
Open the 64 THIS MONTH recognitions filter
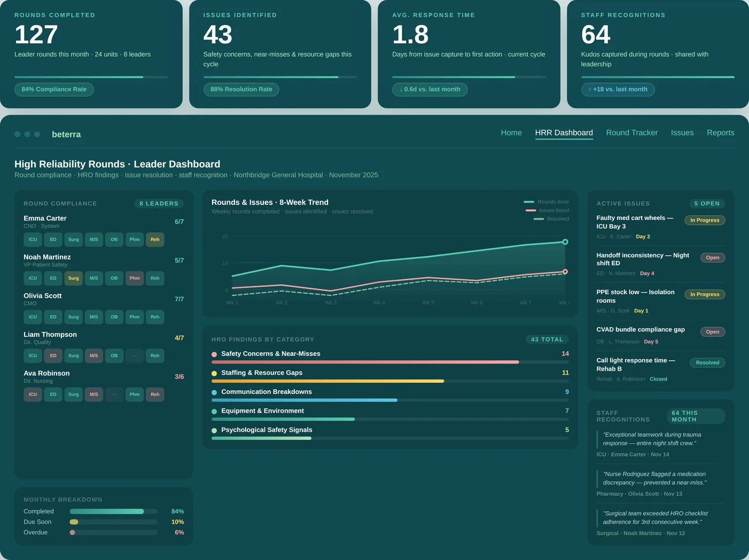point(696,416)
